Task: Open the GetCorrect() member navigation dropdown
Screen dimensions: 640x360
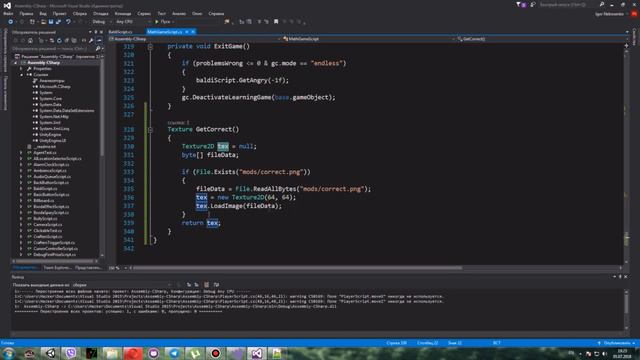Action: point(541,39)
